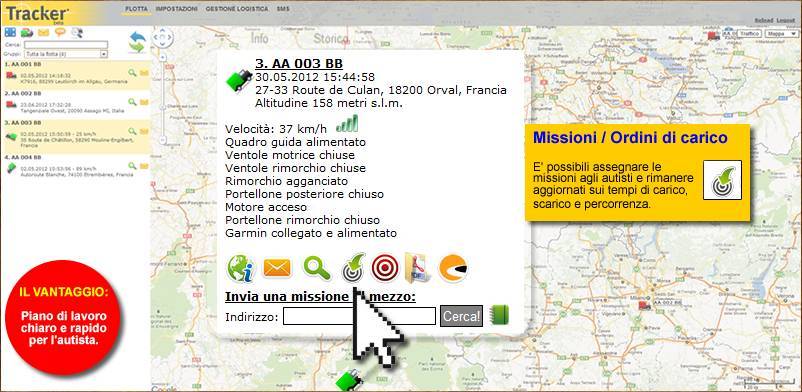Click the Indirizzo address input field
Screen dimensions: 802x392
pyautogui.click(x=359, y=316)
